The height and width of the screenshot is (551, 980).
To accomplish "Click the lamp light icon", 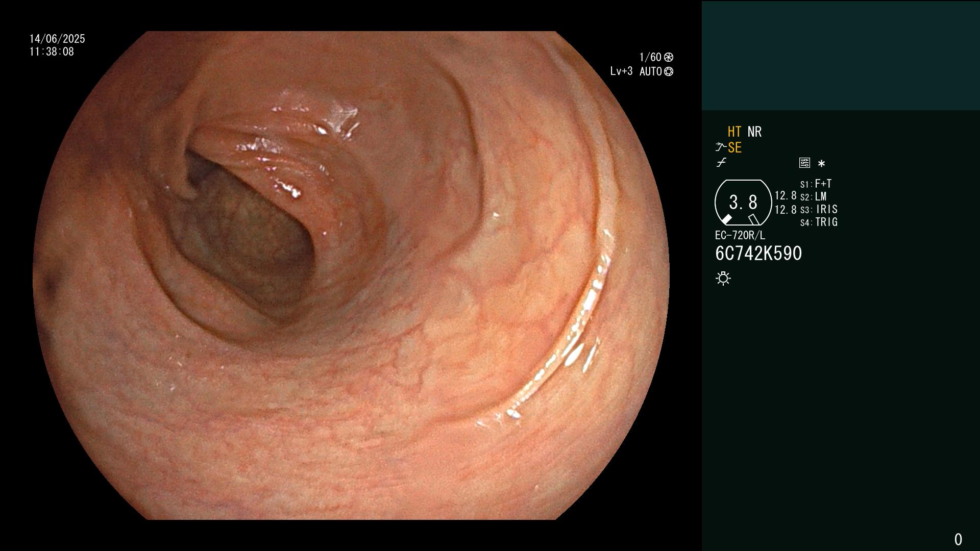I will click(x=723, y=278).
